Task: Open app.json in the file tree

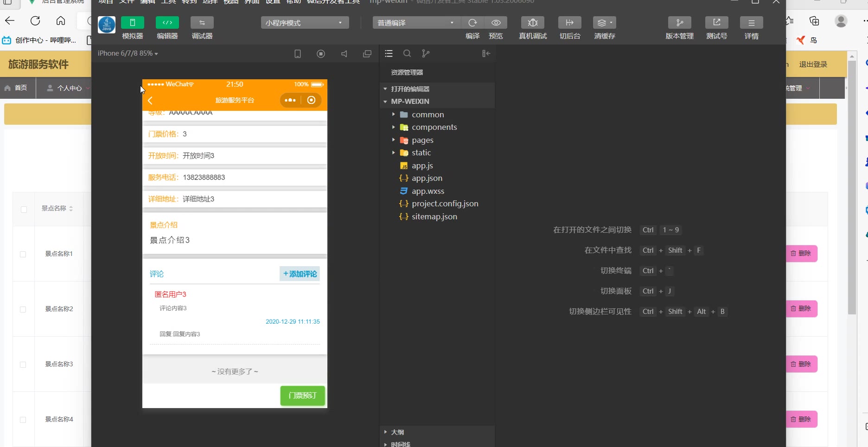Action: click(x=427, y=178)
